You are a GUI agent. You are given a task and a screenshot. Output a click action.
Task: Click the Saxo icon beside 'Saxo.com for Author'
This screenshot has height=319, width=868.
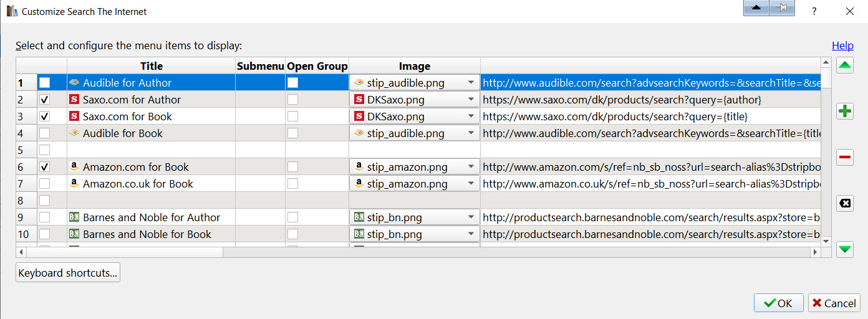pos(74,100)
